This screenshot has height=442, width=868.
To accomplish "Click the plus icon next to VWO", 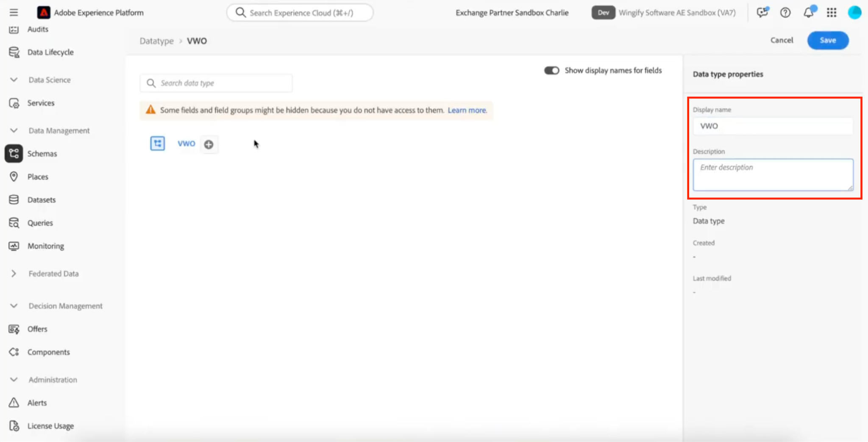I will 209,144.
